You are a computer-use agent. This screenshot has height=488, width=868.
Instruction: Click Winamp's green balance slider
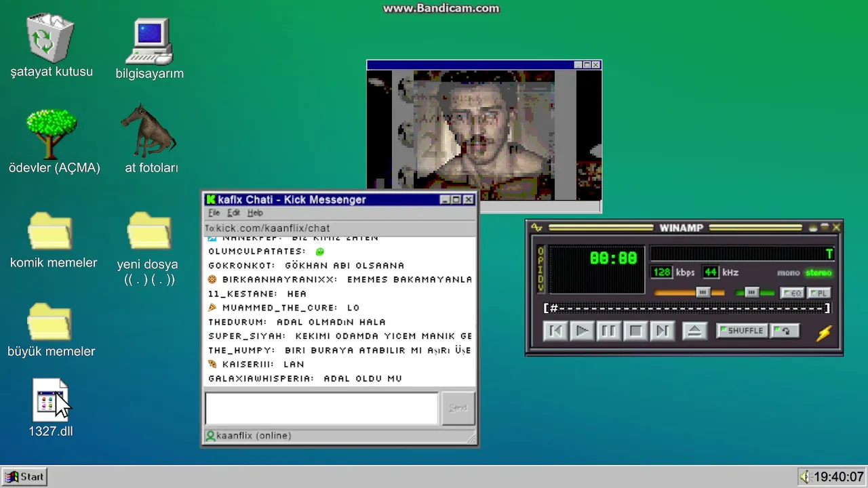coord(755,292)
